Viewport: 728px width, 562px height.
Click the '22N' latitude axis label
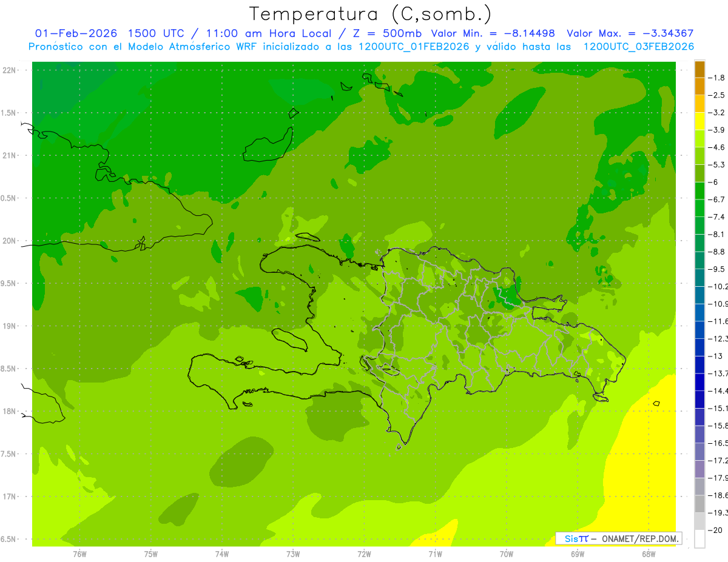10,70
